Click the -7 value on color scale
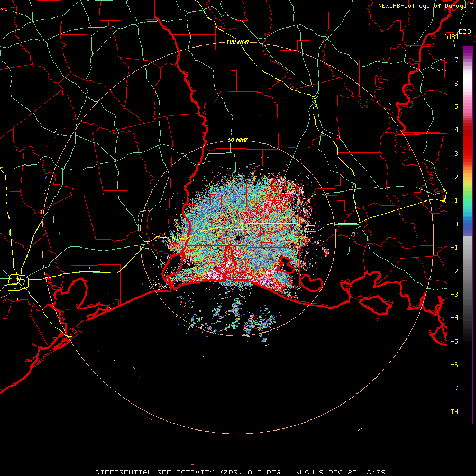 [x=454, y=388]
